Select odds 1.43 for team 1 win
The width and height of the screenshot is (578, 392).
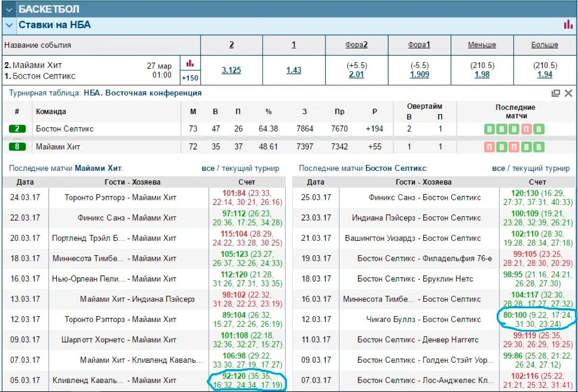(x=294, y=70)
